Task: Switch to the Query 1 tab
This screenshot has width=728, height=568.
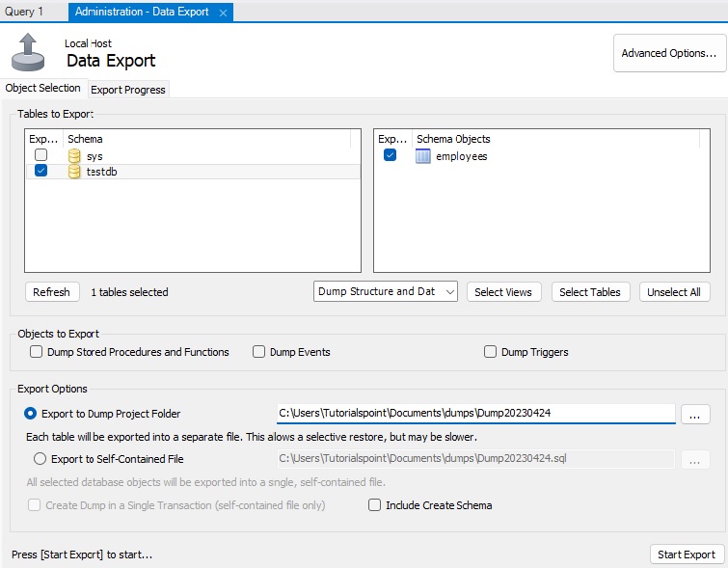Action: 25,12
